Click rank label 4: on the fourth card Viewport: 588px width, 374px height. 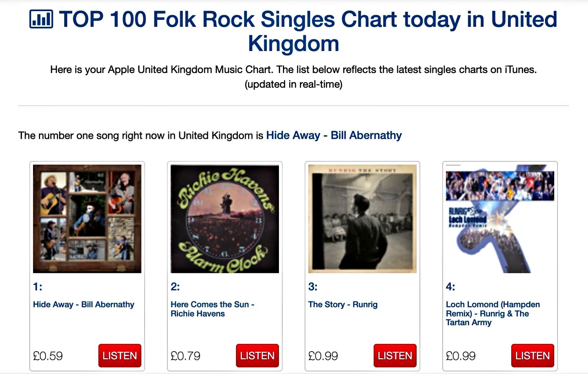451,287
